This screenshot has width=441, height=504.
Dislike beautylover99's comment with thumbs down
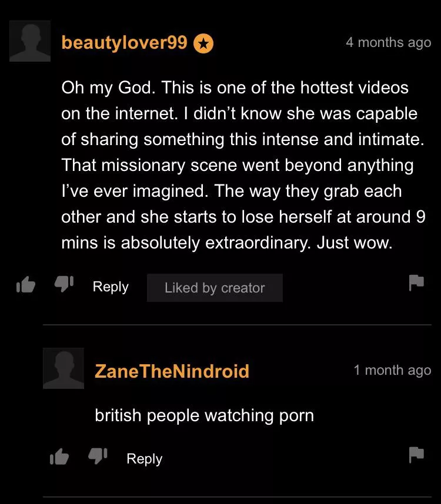click(64, 284)
